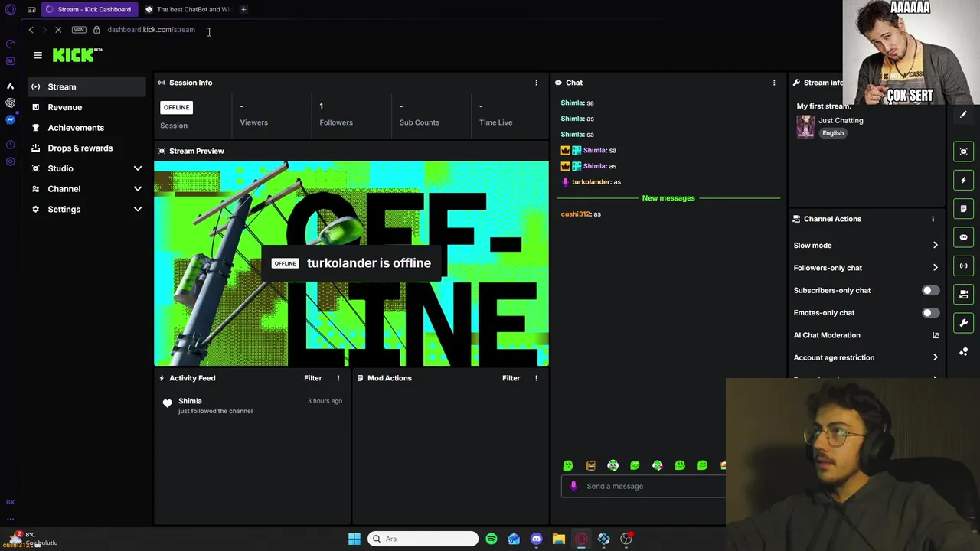Go to Revenue page
The width and height of the screenshot is (980, 551).
click(87, 107)
